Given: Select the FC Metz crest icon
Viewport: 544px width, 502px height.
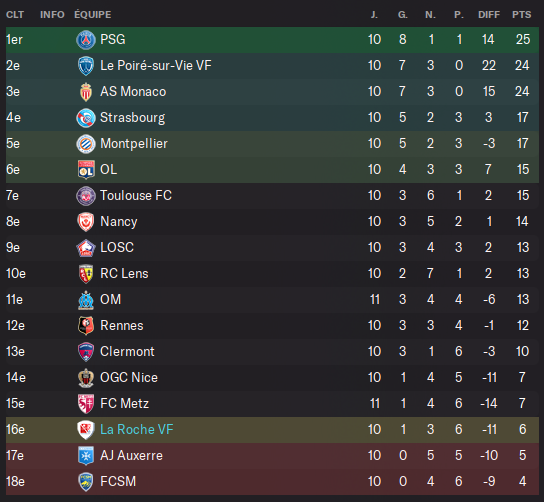Looking at the screenshot, I should click(x=86, y=404).
